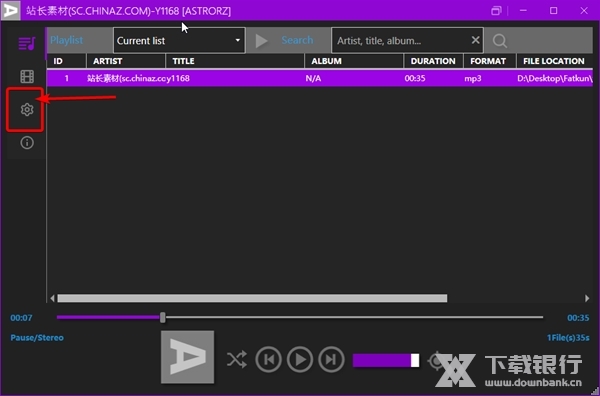Click the album art Astrorz thumbnail
Screen dimensions: 600x396
coord(188,357)
